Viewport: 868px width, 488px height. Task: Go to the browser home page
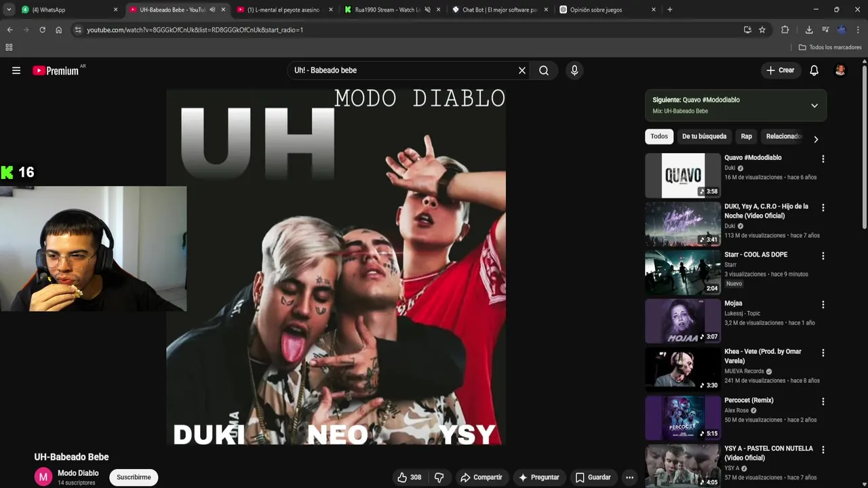click(x=58, y=30)
